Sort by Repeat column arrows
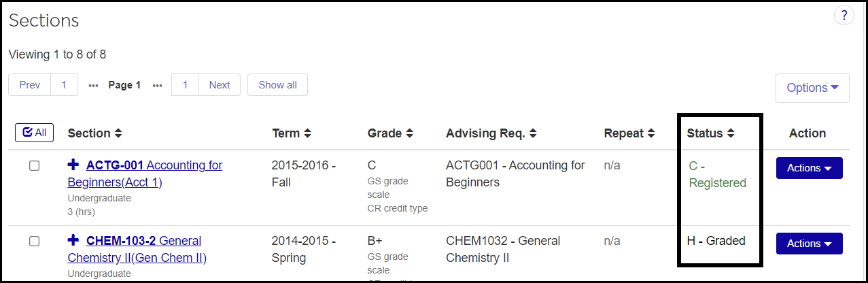 coord(650,133)
